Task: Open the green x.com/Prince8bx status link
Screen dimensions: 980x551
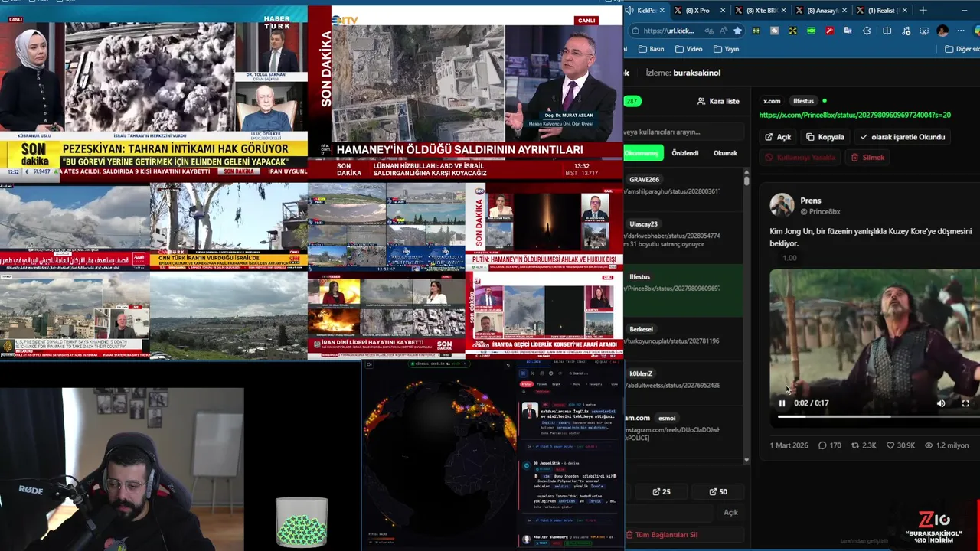Action: coord(854,115)
